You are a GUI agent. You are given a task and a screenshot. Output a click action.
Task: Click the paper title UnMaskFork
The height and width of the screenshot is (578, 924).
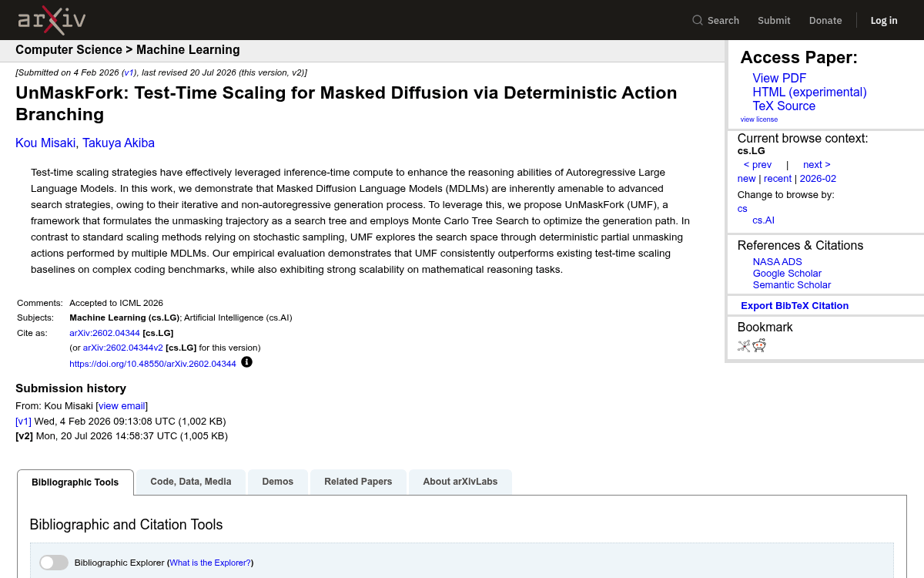(x=346, y=103)
